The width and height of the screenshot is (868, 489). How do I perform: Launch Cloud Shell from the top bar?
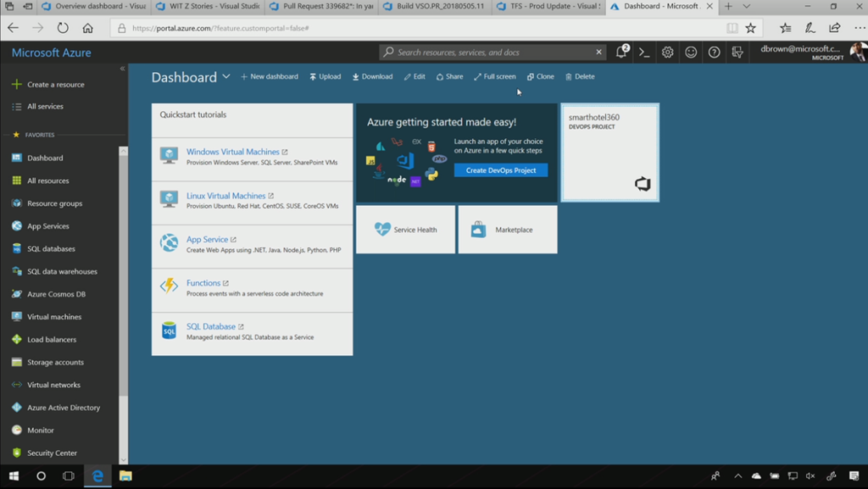pos(644,53)
